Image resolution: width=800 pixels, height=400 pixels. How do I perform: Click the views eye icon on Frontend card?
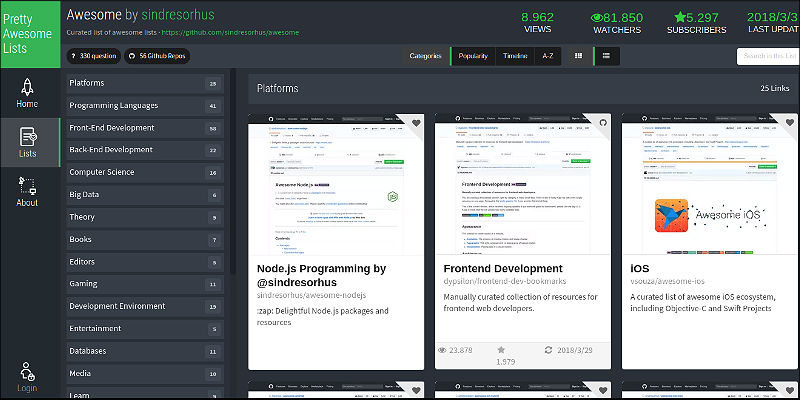point(442,350)
